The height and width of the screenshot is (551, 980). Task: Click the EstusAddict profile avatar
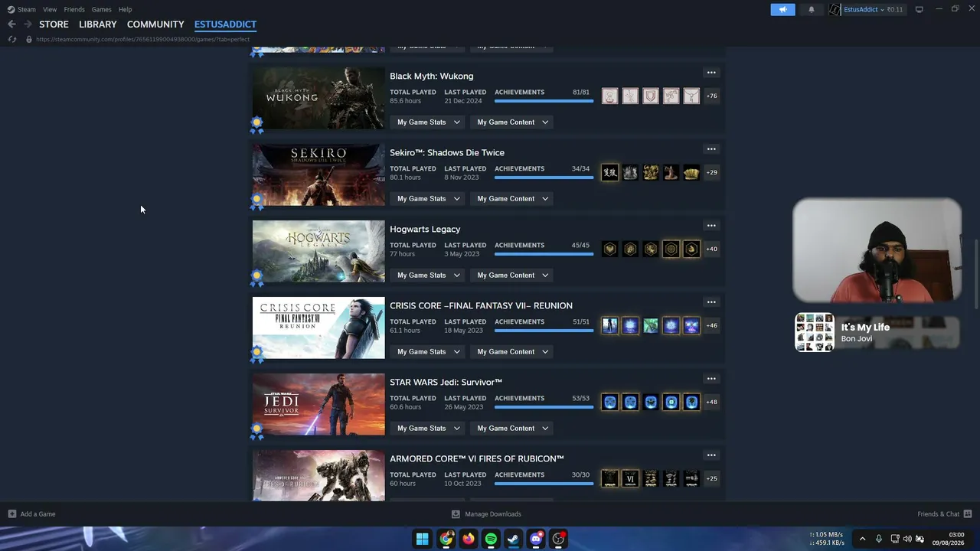835,9
